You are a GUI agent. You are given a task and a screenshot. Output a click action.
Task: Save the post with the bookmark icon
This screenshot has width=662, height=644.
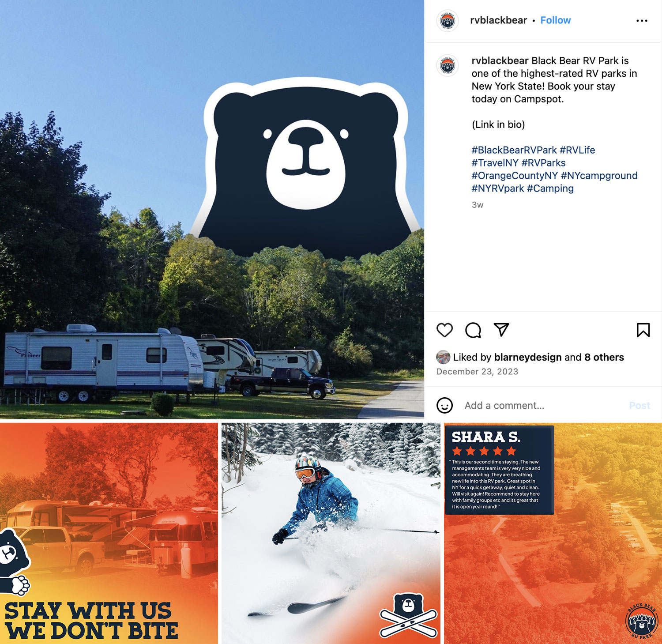(643, 330)
